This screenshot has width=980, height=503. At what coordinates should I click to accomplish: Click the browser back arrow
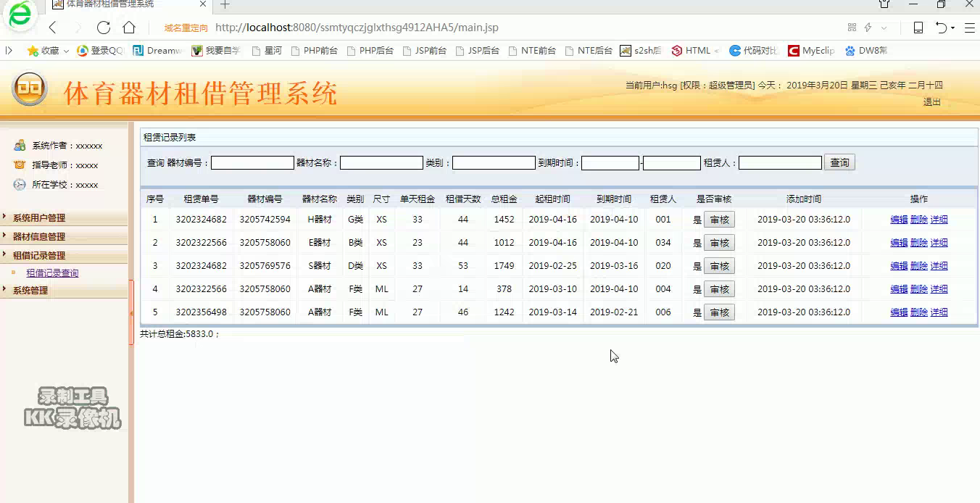[x=52, y=28]
